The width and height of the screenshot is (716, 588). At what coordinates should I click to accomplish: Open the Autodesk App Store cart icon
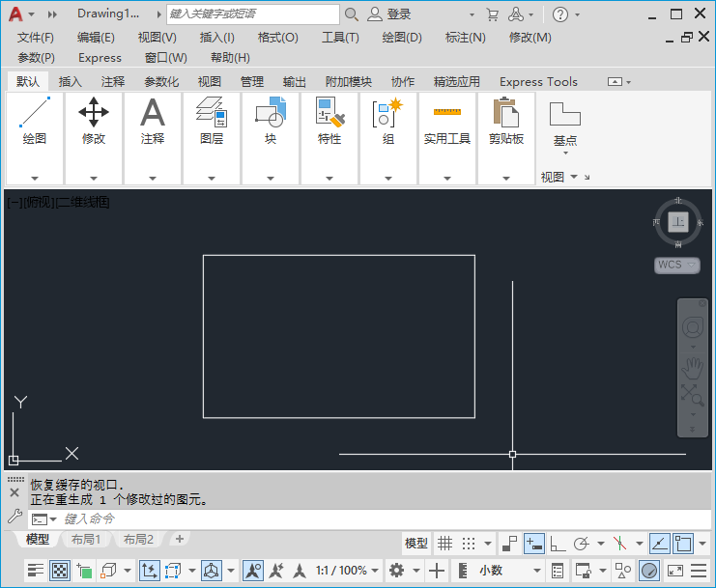[492, 14]
